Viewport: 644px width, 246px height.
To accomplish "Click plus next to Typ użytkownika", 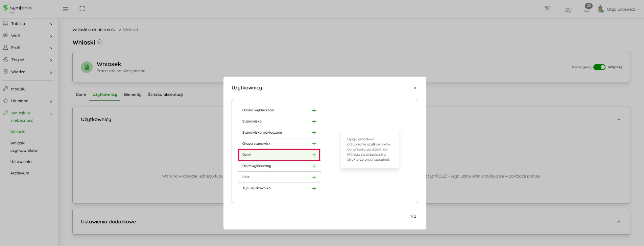I will click(314, 188).
